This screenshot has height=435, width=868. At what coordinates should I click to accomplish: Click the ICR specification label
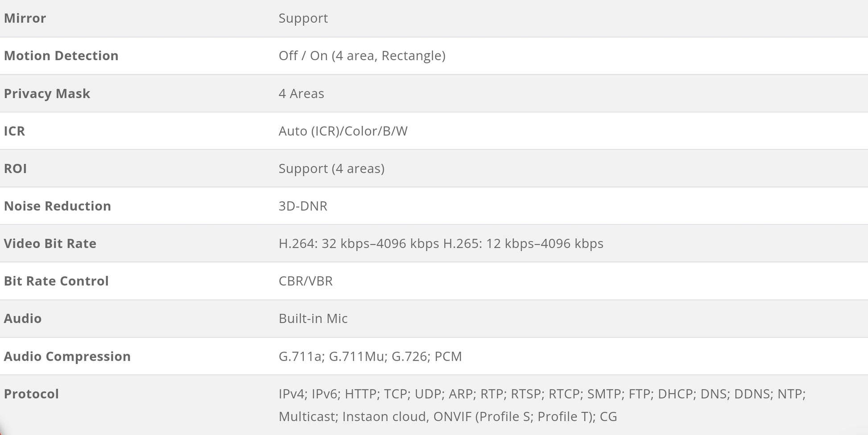click(14, 131)
